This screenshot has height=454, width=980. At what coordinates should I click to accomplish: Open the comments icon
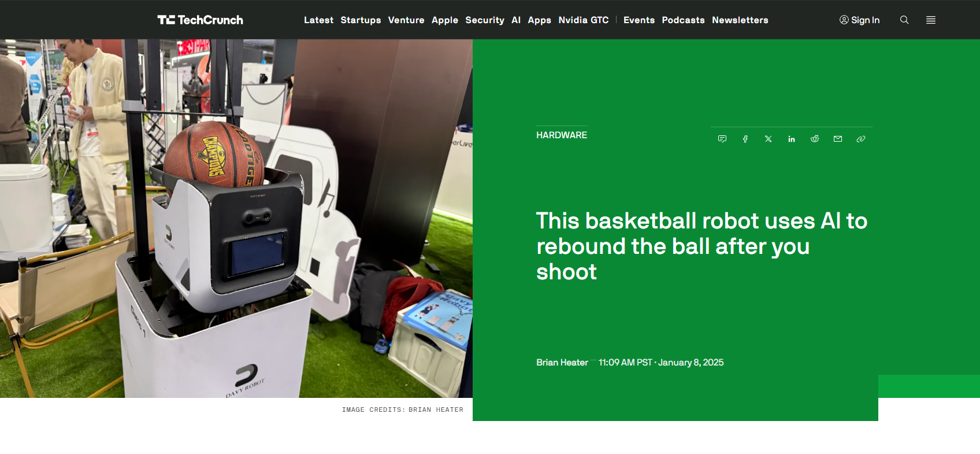click(722, 139)
